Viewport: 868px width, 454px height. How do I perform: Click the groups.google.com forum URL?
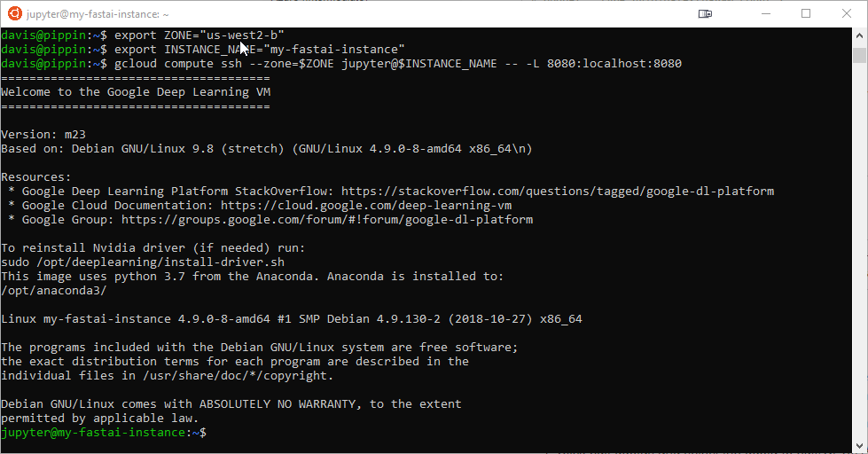(327, 220)
